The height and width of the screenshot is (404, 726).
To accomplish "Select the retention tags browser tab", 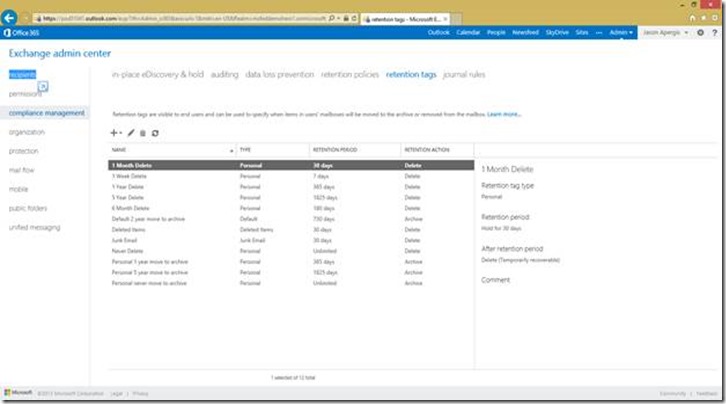I will coord(404,19).
